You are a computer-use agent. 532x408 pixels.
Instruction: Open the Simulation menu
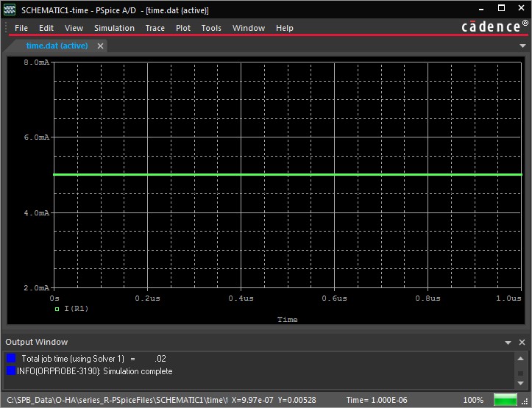point(114,28)
